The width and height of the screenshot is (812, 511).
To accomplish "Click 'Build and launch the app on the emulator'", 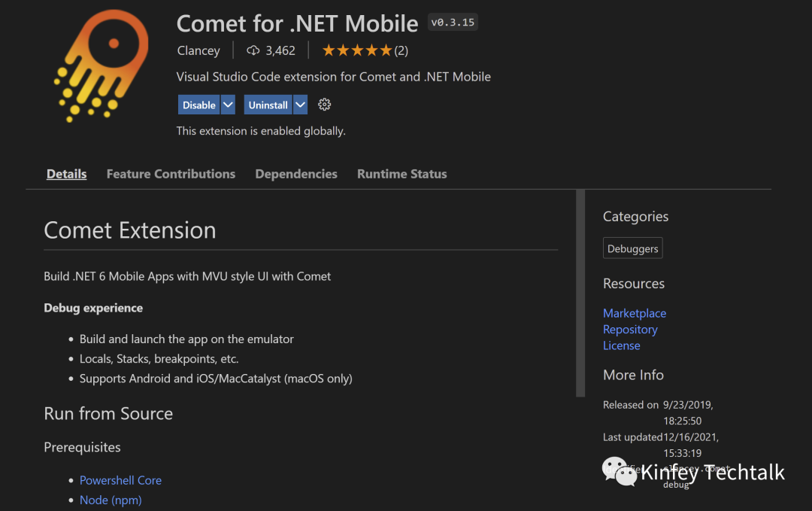I will click(186, 339).
